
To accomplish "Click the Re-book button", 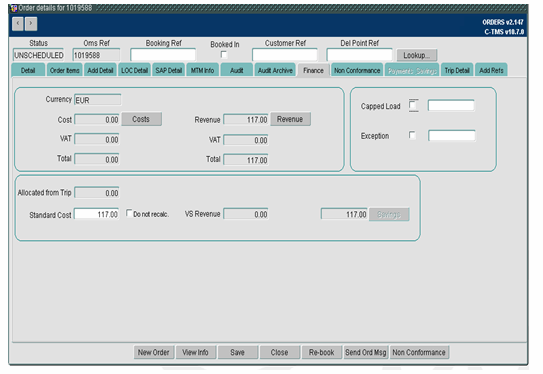I will tap(322, 352).
